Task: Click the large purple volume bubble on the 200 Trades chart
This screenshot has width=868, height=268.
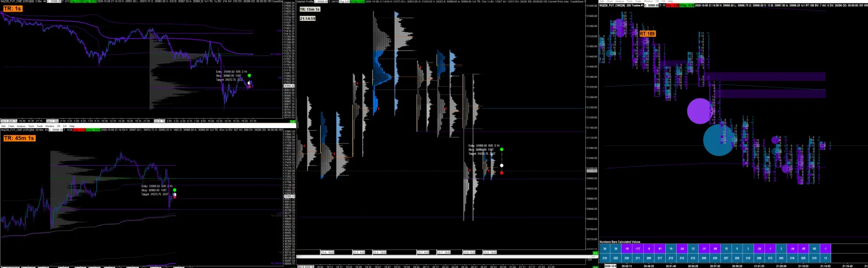Action: 700,111
